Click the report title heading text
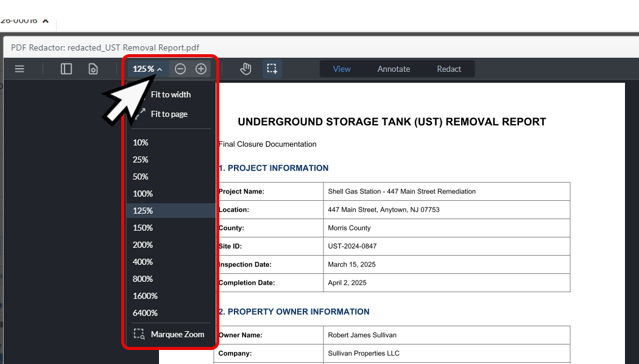This screenshot has width=639, height=364. pos(392,122)
